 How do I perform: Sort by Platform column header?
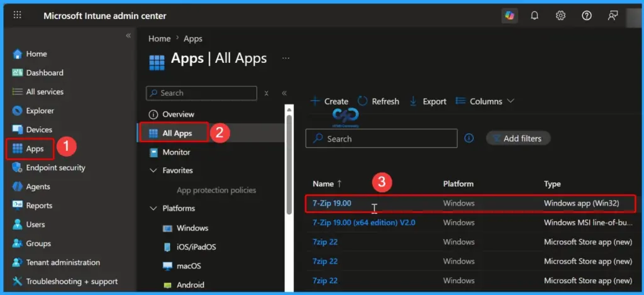click(458, 184)
